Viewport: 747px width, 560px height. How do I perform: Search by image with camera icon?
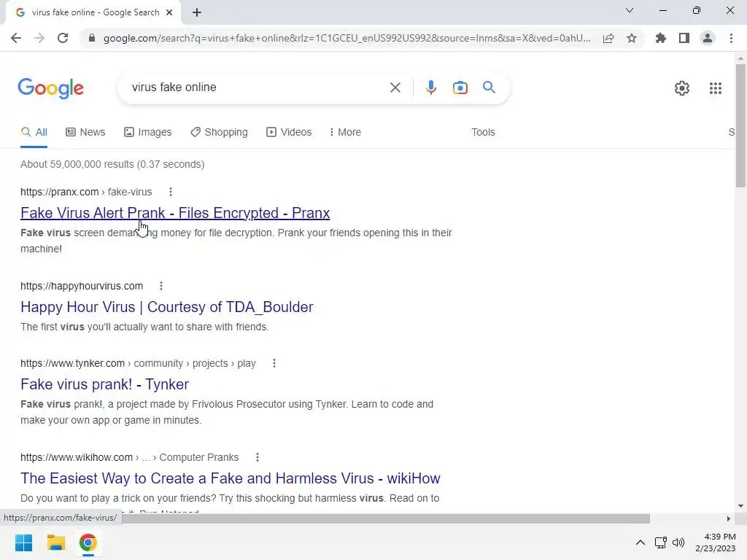(x=460, y=87)
